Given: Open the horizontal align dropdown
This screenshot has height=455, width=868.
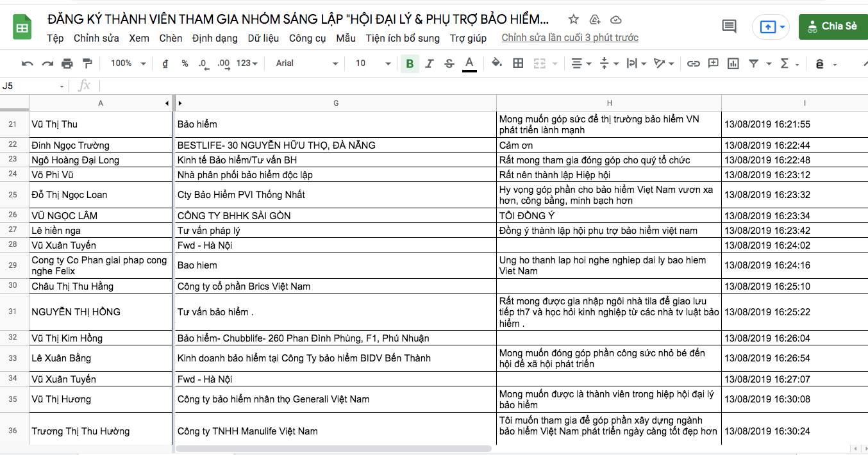Looking at the screenshot, I should point(581,63).
